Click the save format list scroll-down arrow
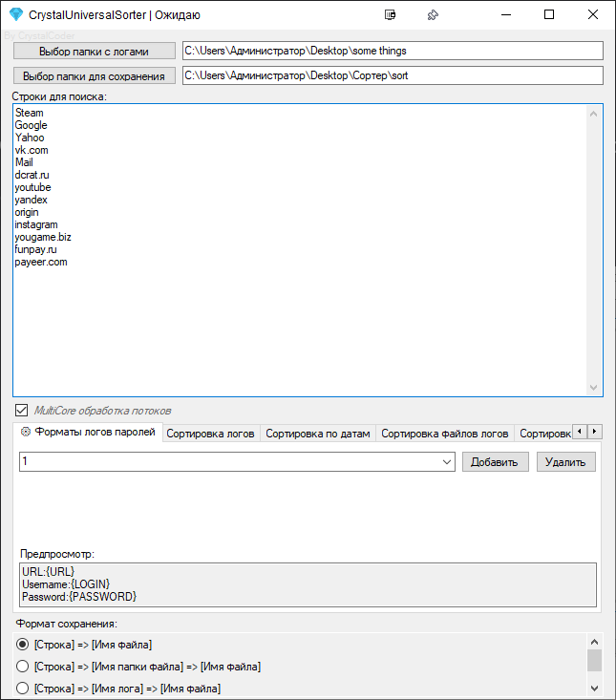This screenshot has height=700, width=616. (x=594, y=688)
